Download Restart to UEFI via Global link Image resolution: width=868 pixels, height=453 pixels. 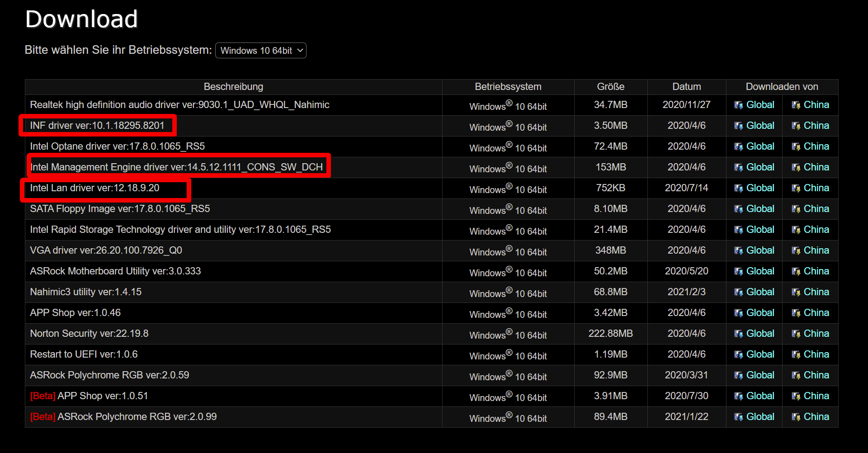click(x=760, y=354)
